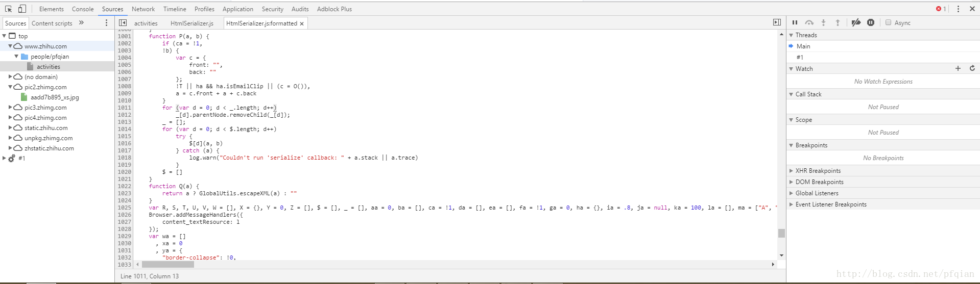Activate the inspect element picker icon
980x284 pixels.
coord(8,9)
